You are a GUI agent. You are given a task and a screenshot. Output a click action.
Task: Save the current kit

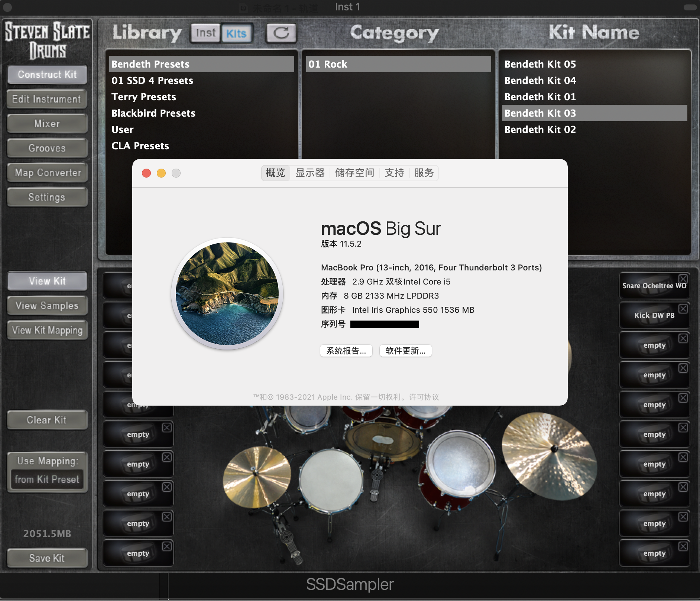(47, 558)
